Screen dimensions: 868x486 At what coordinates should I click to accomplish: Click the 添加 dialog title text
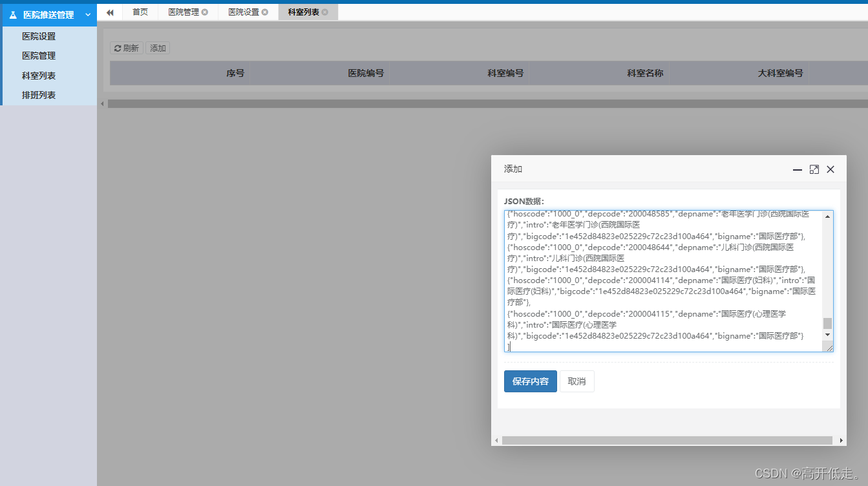pyautogui.click(x=513, y=169)
